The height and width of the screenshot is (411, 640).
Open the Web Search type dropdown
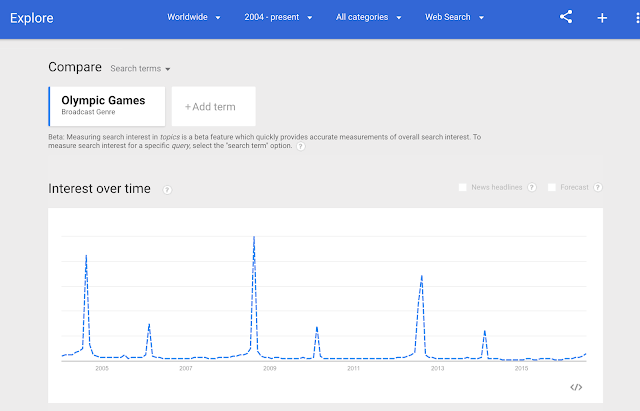[x=454, y=17]
